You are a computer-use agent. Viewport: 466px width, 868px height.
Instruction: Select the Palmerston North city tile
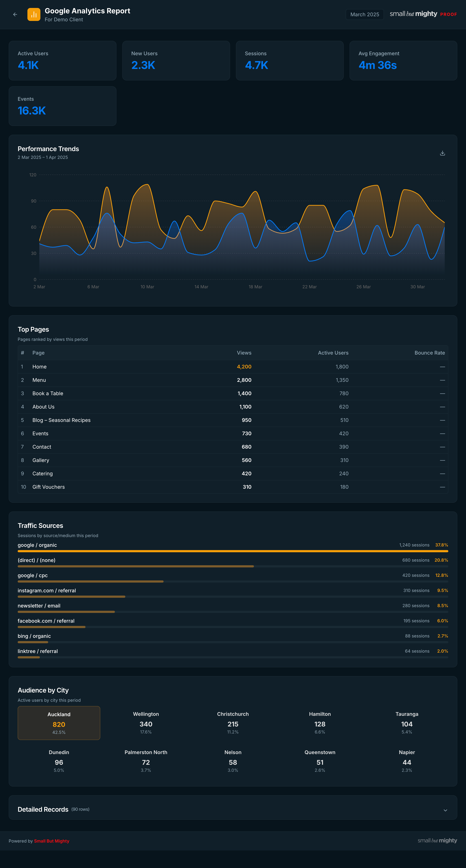tap(146, 761)
